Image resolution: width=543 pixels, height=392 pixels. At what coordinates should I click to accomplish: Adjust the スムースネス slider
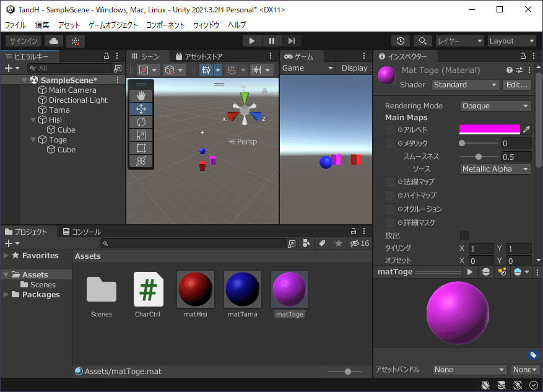[478, 157]
